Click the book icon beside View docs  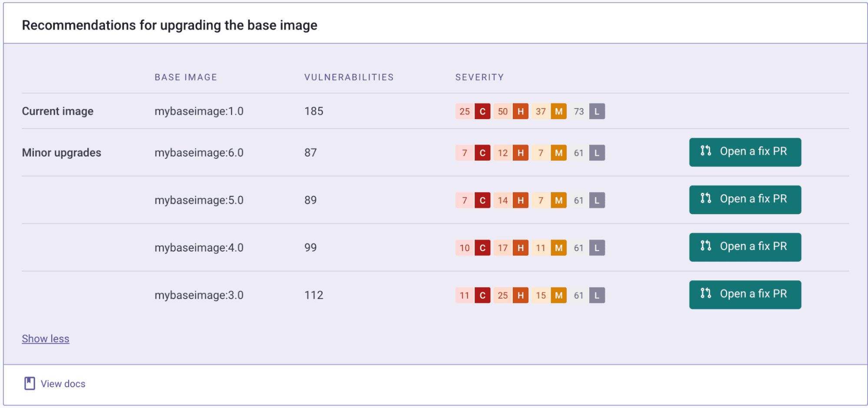click(30, 384)
